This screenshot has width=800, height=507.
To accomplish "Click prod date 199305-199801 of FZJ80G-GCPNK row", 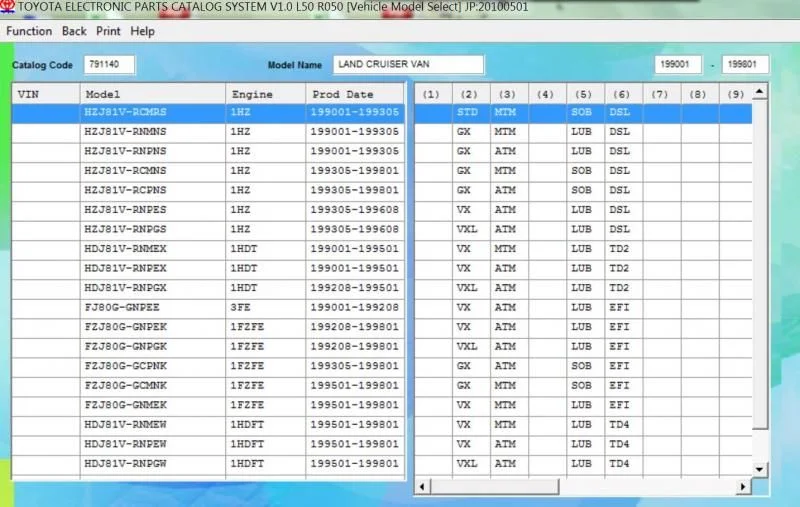I will pos(355,366).
